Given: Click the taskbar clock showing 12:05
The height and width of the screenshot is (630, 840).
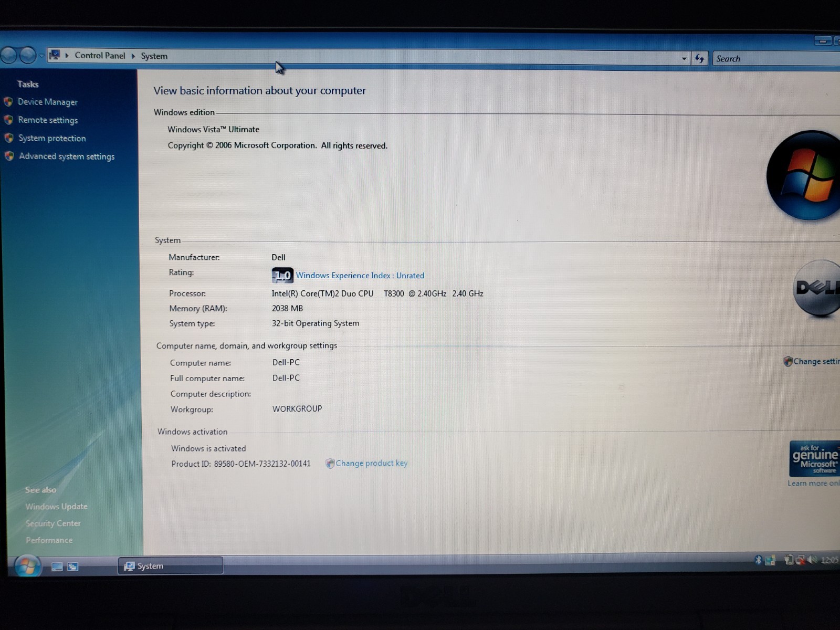Looking at the screenshot, I should [x=829, y=560].
